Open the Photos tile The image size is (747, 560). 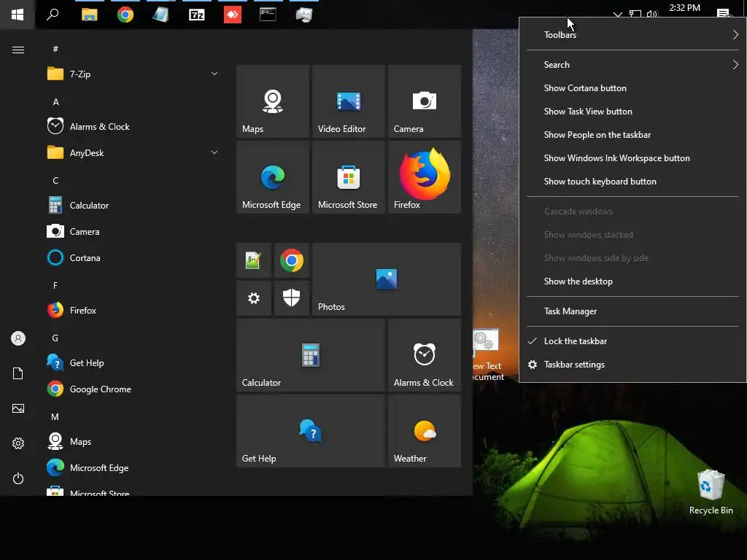(387, 279)
